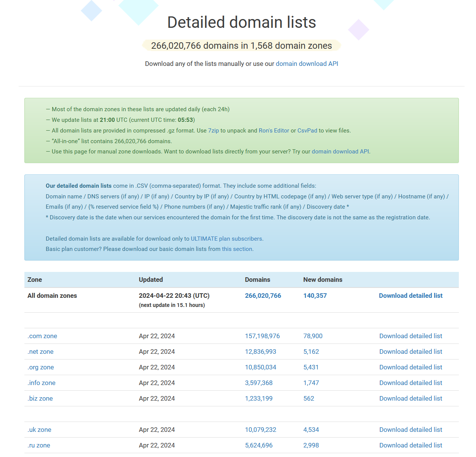Click the Updated column header
The height and width of the screenshot is (457, 476).
[151, 280]
